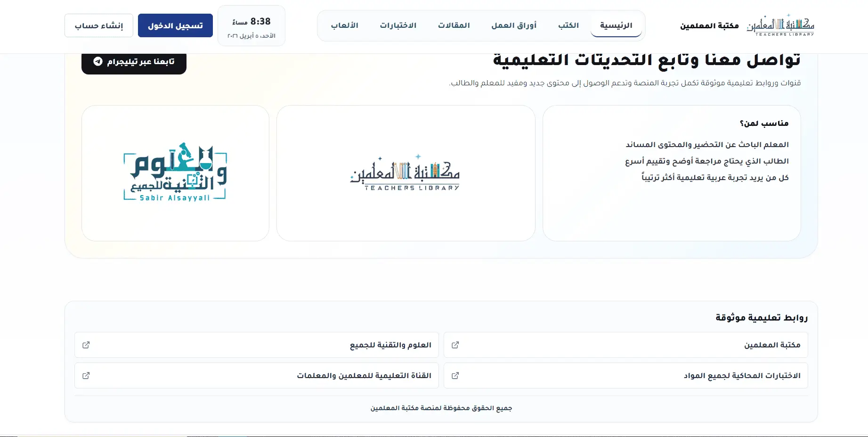
Task: Open external link icon for العلوم والتقنية للجميع
Action: click(86, 345)
